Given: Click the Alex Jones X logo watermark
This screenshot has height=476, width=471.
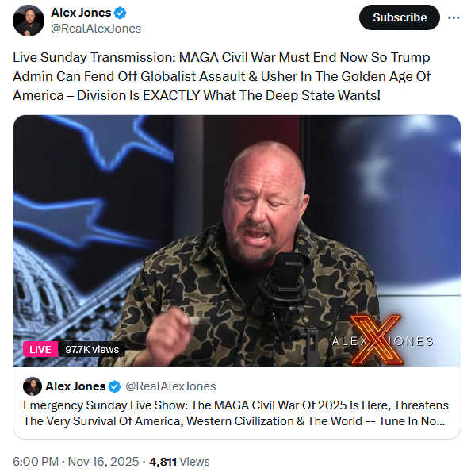Looking at the screenshot, I should [x=382, y=340].
